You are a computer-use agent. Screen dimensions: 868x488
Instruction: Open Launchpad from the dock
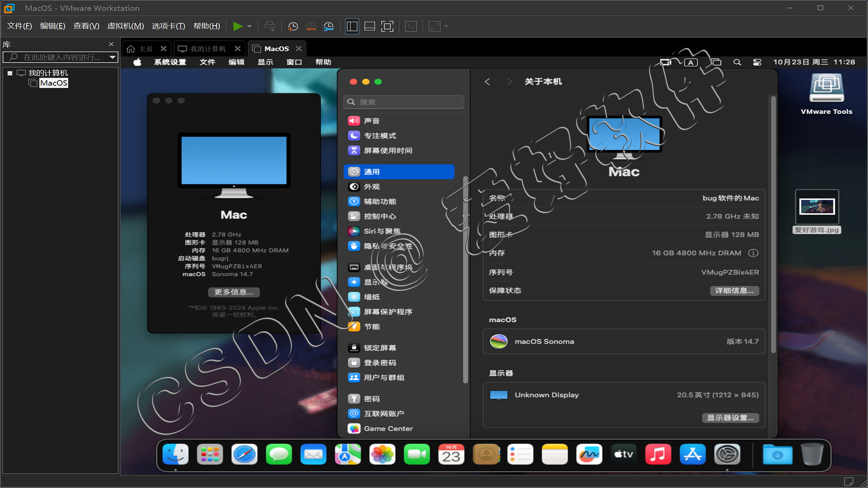[210, 455]
